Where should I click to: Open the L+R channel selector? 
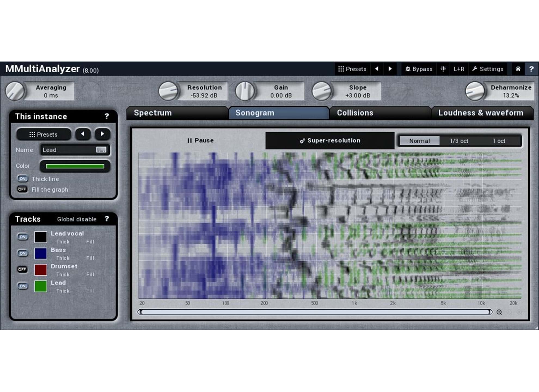click(459, 69)
